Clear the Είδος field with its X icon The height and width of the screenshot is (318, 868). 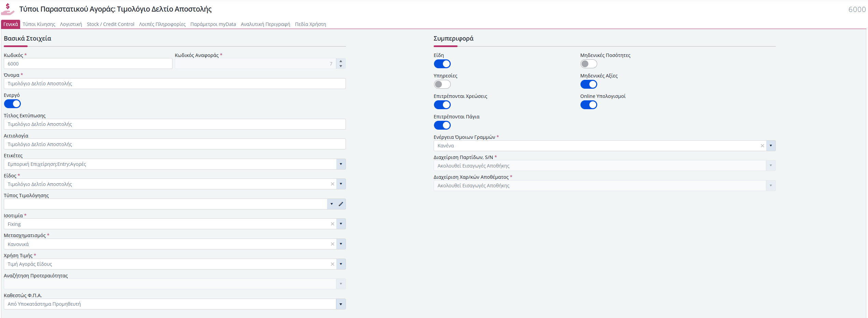tap(332, 184)
